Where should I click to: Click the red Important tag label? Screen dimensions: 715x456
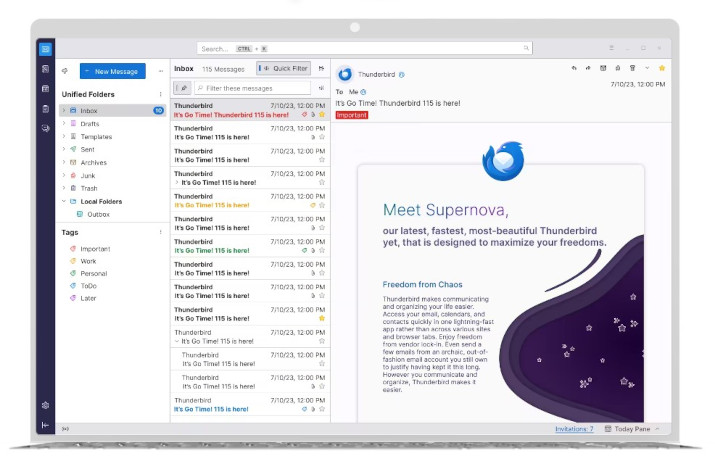pos(352,115)
